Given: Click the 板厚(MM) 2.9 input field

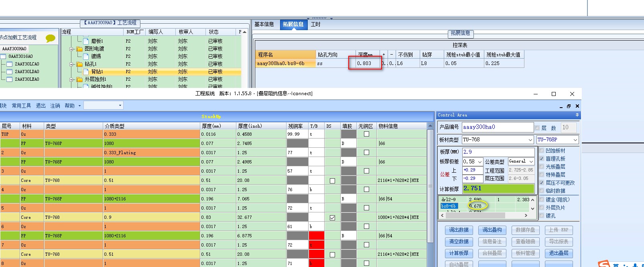Looking at the screenshot, I should (x=498, y=152).
